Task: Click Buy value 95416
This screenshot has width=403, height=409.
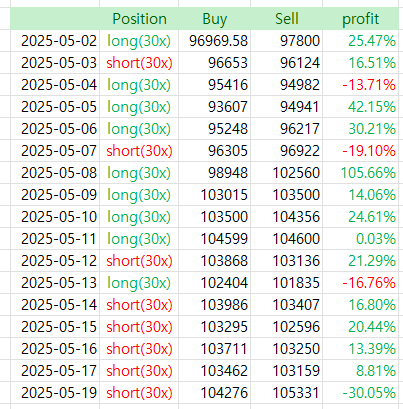Action: [214, 85]
